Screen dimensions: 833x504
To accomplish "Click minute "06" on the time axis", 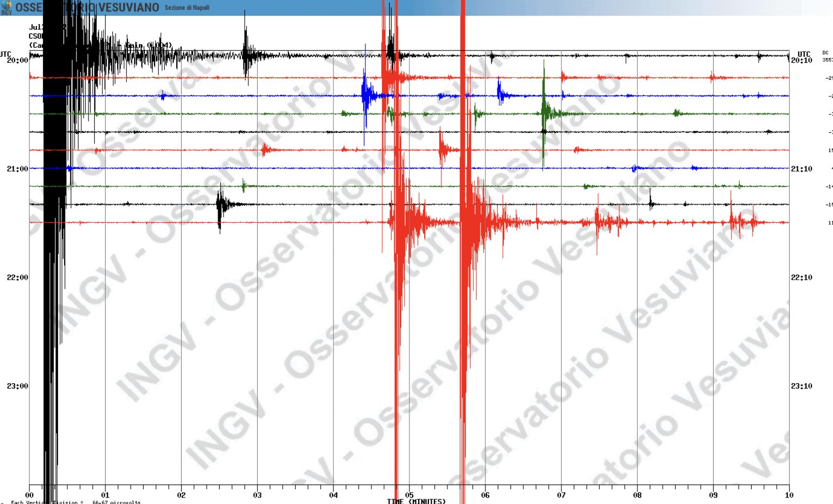I will (485, 495).
